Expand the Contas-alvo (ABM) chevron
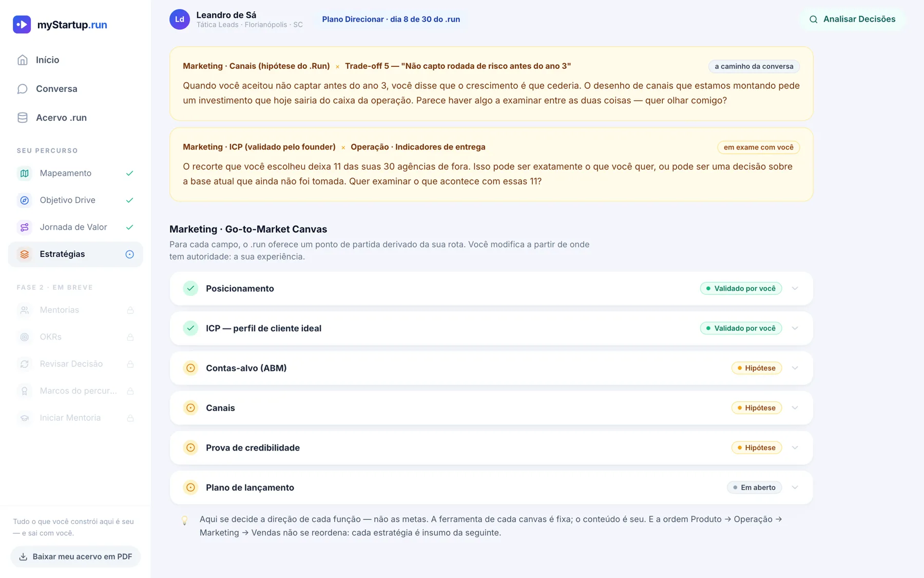 coord(795,368)
